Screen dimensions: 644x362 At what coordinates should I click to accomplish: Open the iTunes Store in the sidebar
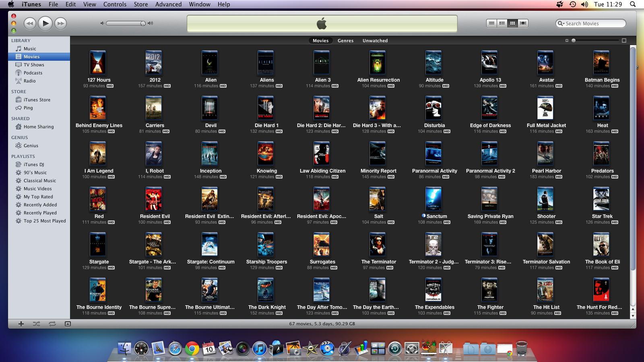click(39, 100)
